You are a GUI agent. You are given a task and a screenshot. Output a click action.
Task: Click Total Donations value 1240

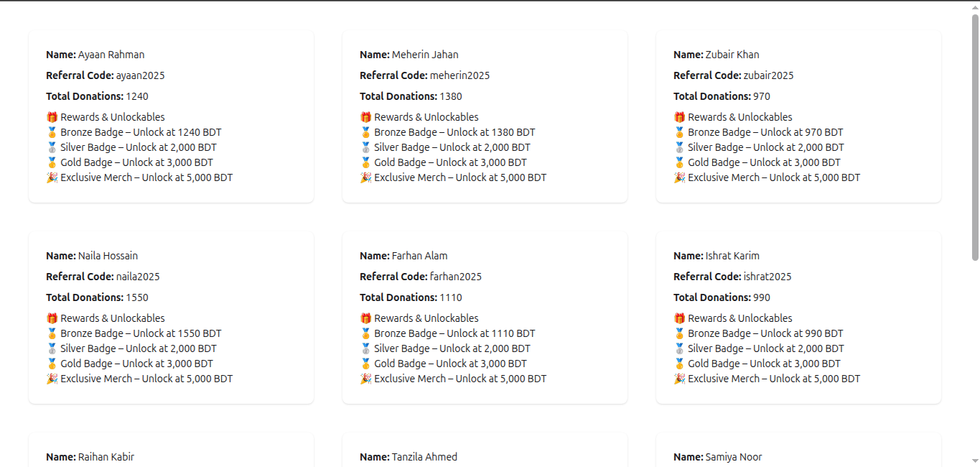point(137,96)
